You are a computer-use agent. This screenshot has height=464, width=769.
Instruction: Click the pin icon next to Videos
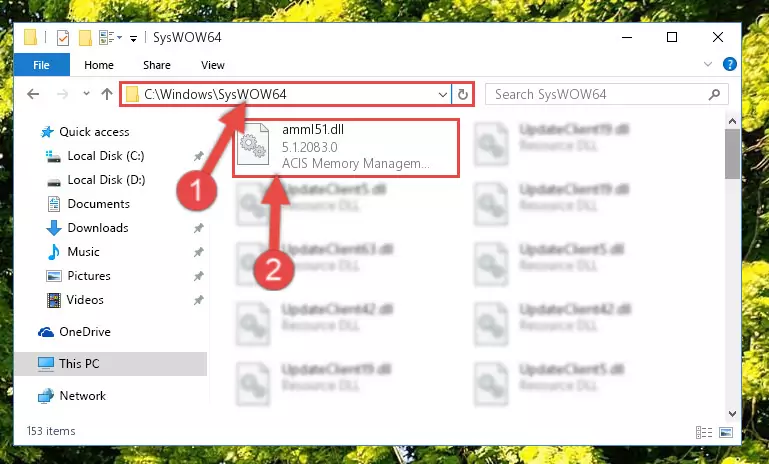[x=198, y=300]
